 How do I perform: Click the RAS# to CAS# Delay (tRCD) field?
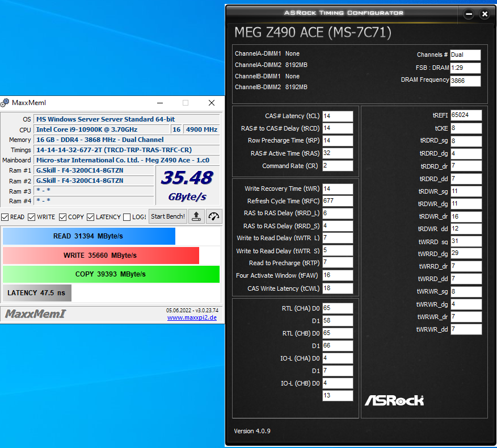click(x=338, y=128)
